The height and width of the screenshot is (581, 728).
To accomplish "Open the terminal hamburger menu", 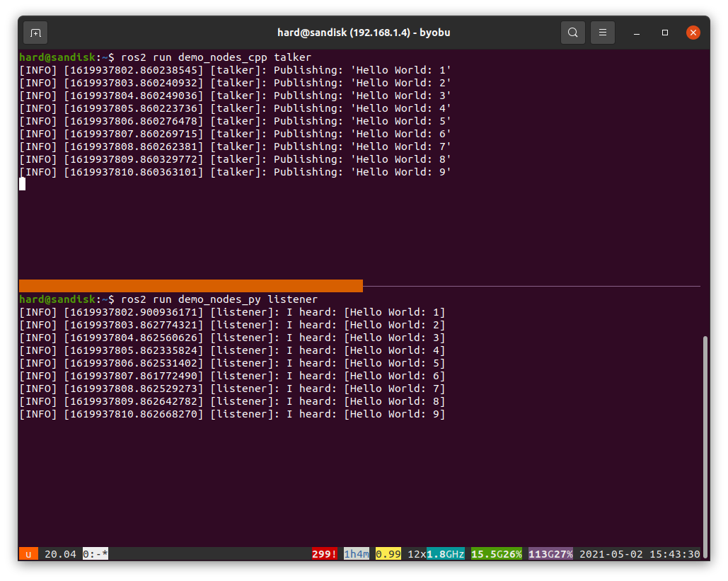I will [x=603, y=33].
